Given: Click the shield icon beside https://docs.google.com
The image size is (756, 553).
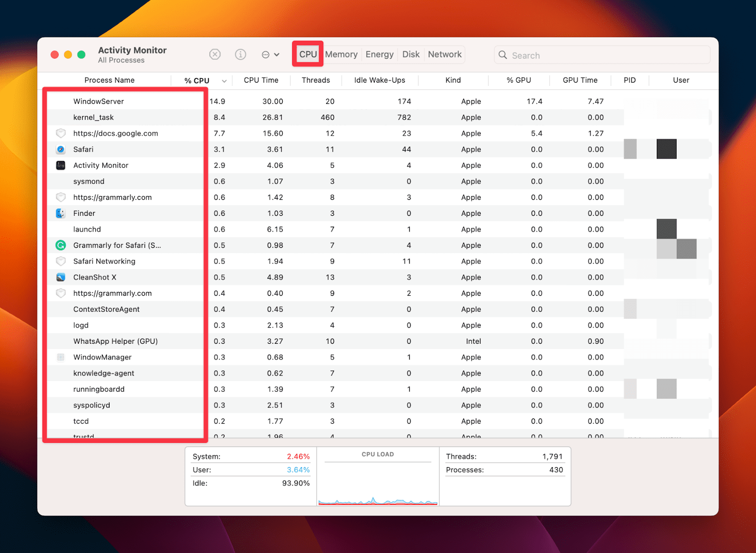Looking at the screenshot, I should tap(60, 133).
